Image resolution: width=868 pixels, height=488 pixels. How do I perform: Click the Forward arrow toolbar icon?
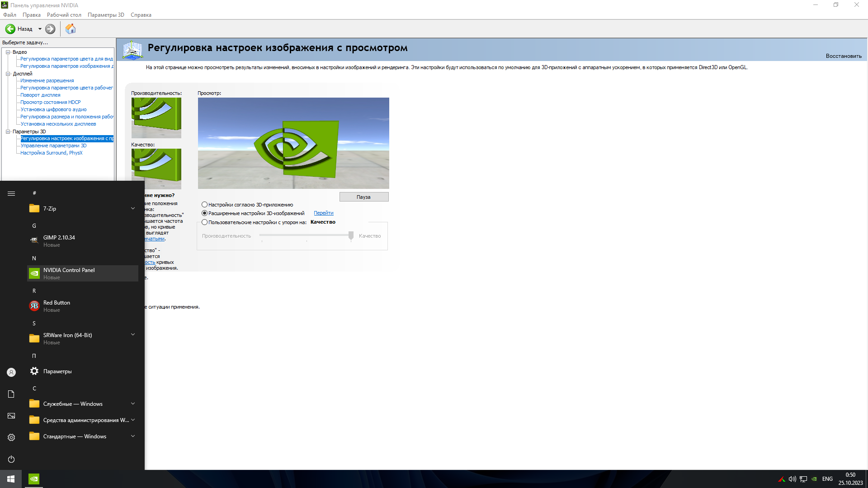[x=50, y=29]
